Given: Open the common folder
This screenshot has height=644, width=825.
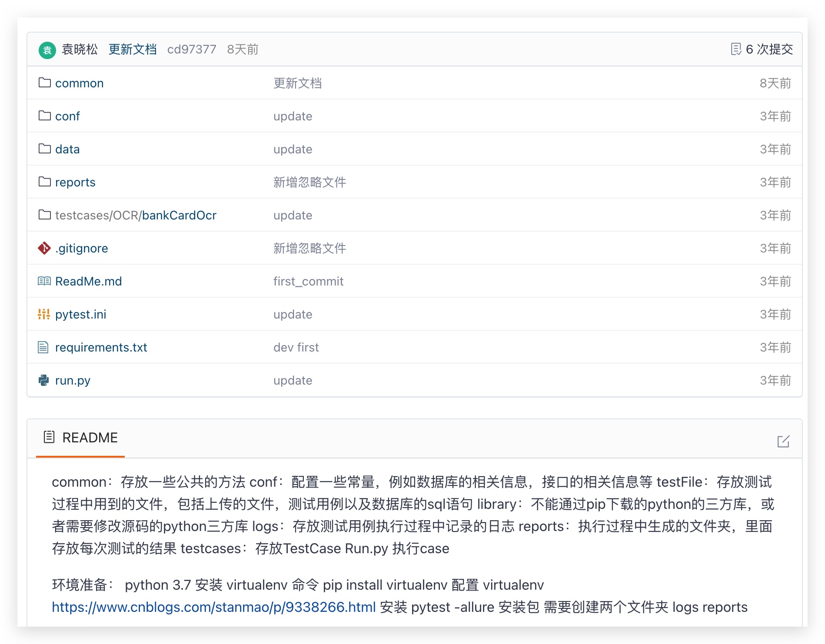Looking at the screenshot, I should click(79, 83).
